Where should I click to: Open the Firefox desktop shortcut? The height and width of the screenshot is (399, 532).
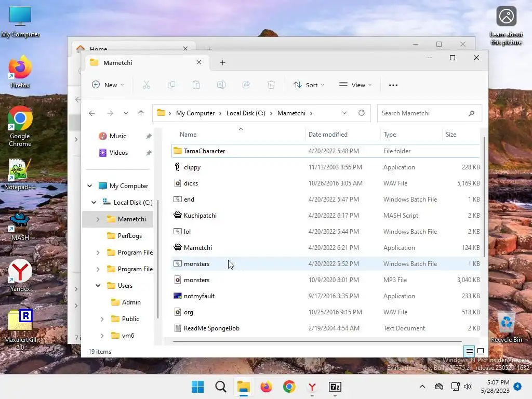click(20, 71)
